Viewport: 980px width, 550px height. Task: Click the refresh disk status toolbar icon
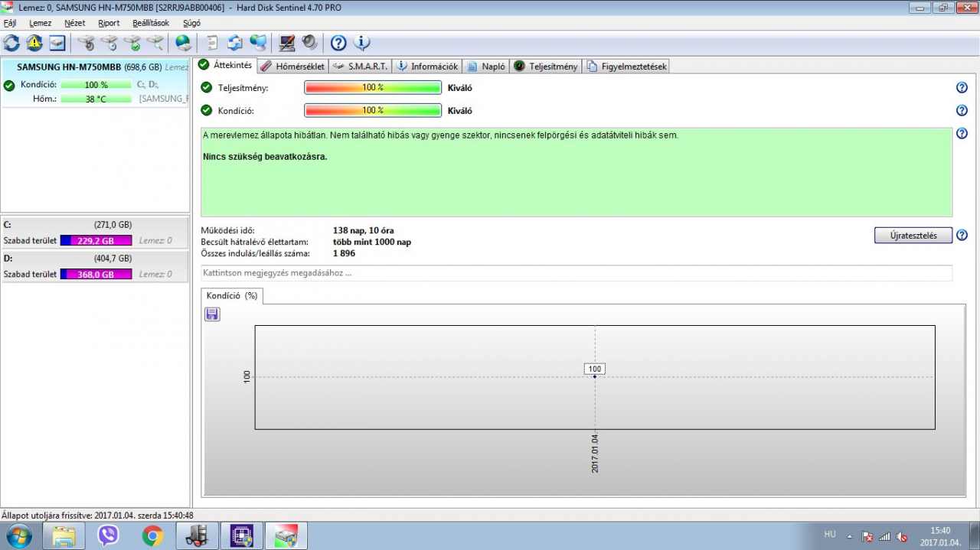11,43
